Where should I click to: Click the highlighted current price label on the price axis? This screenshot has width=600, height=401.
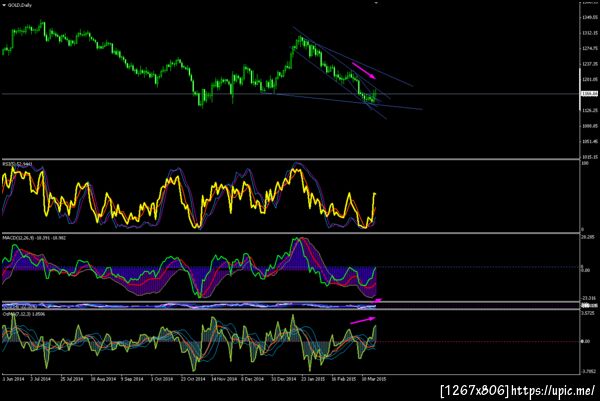coord(589,94)
